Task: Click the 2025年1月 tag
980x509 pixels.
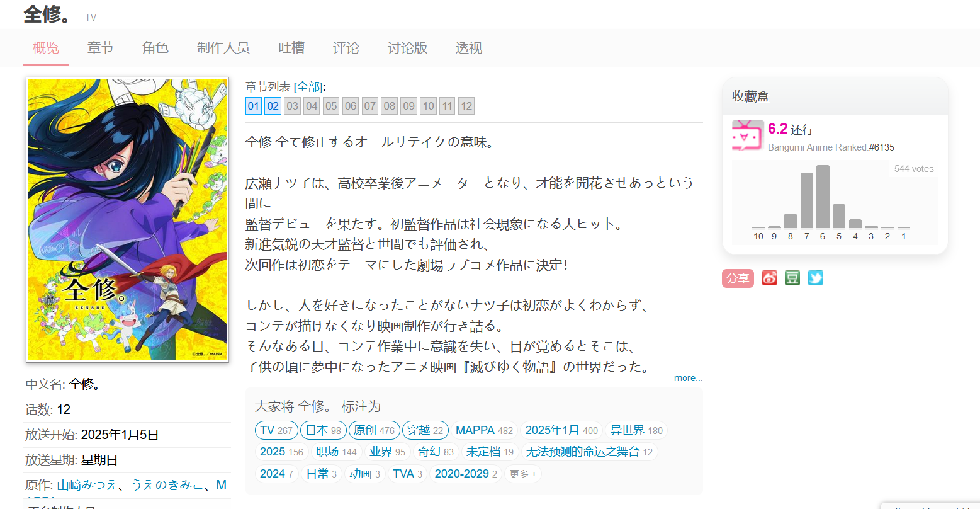Action: pyautogui.click(x=561, y=430)
